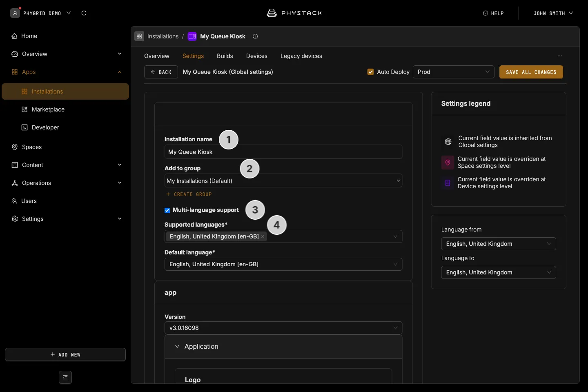This screenshot has height=392, width=588.
Task: Remove English en-GB tag from supported languages
Action: coord(263,236)
